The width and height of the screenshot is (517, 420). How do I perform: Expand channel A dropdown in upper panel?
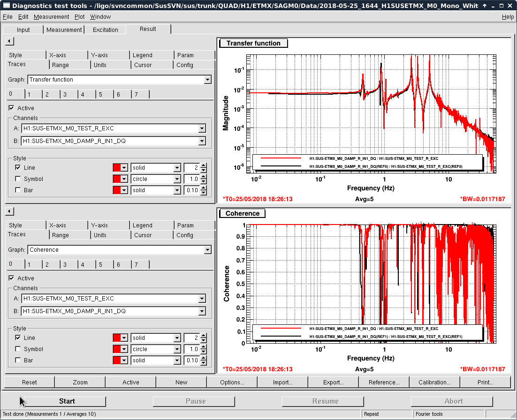coord(202,128)
